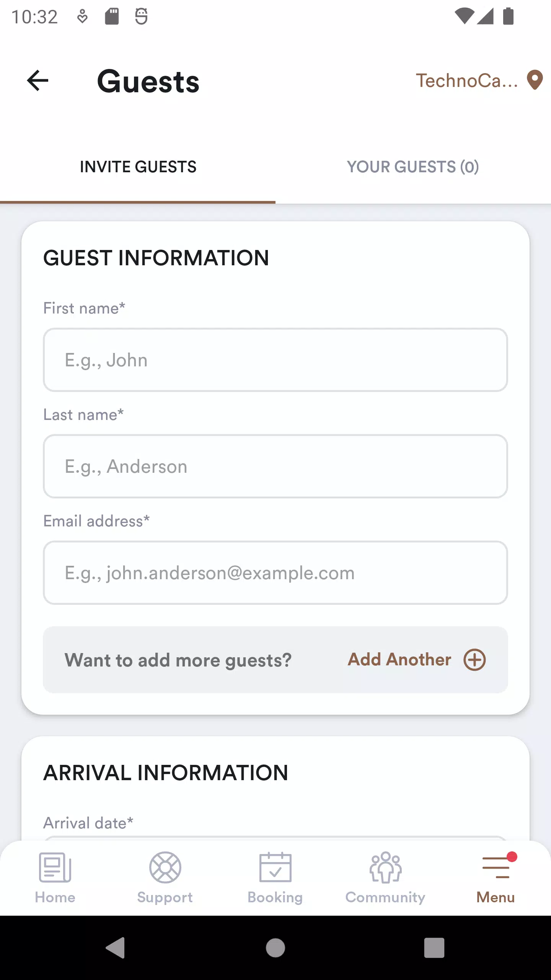Screen dimensions: 551x980
Task: Switch to the Your Guests (0) tab
Action: coord(413,167)
